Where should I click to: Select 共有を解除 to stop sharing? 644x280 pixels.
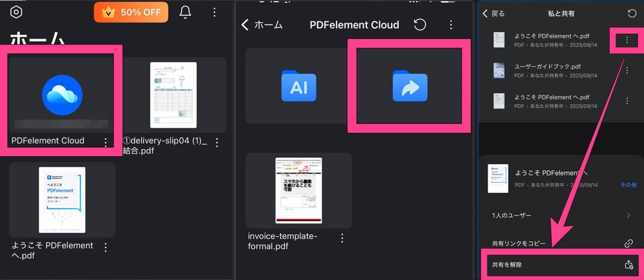click(x=560, y=265)
